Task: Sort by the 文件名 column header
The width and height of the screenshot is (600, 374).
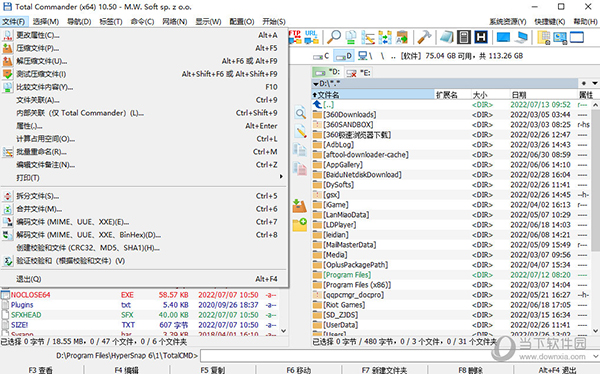Action: click(x=373, y=95)
